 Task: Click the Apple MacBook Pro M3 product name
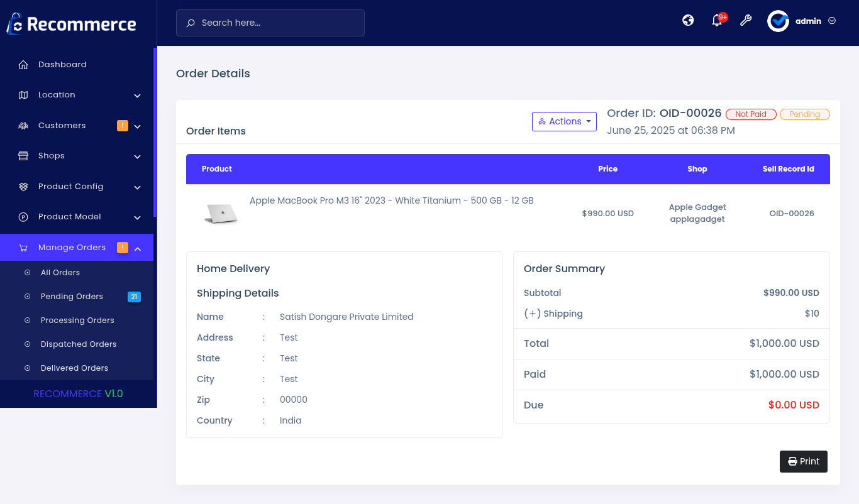(392, 200)
